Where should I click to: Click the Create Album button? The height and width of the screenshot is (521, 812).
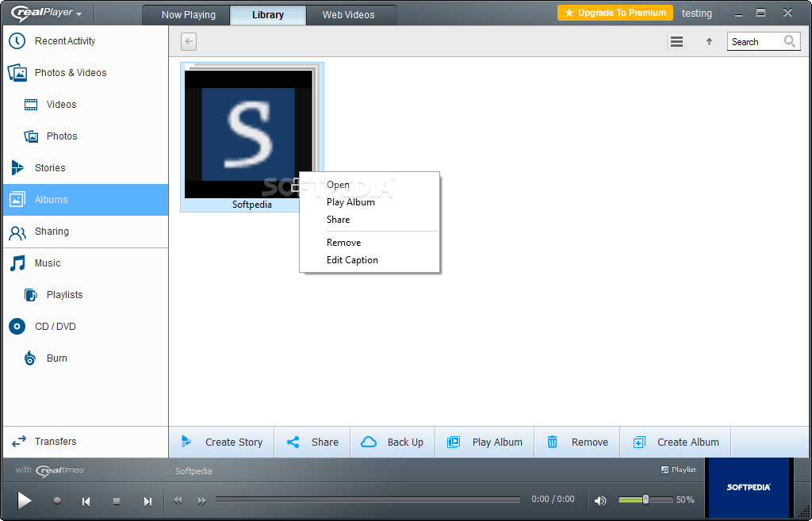676,442
